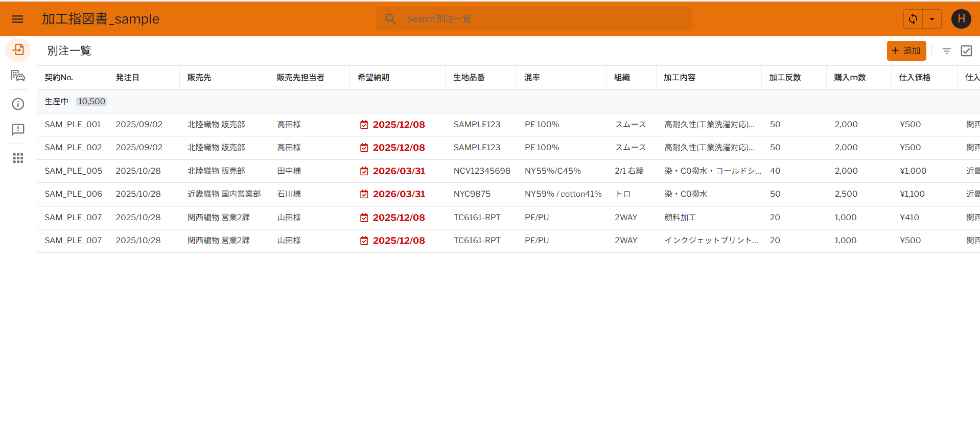Image resolution: width=980 pixels, height=443 pixels.
Task: Click the 契約No. column header
Action: point(59,78)
